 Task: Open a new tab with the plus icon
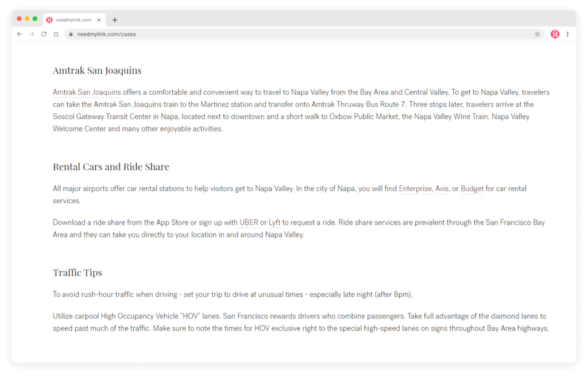(x=114, y=20)
